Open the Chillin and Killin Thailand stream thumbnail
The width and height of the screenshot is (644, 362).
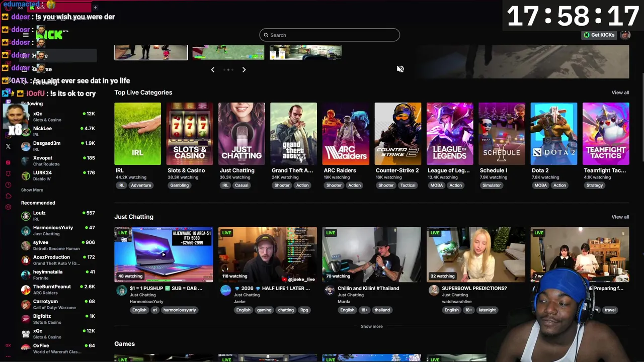coord(372,254)
